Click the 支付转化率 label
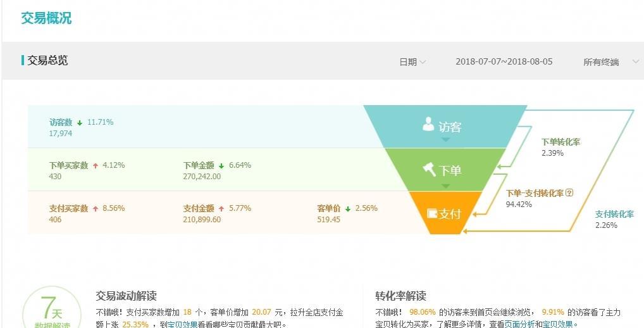The width and height of the screenshot is (644, 328). click(x=614, y=214)
